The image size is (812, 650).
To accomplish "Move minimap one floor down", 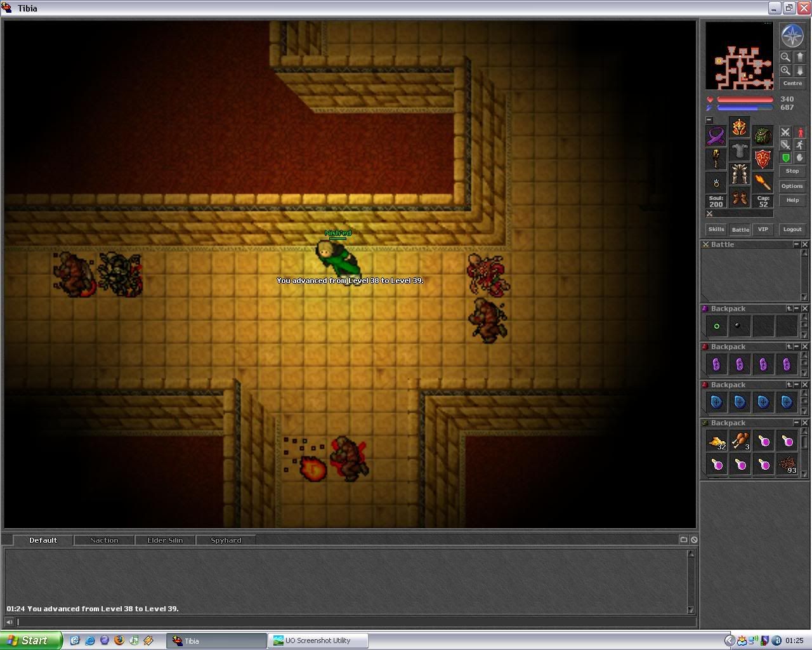I will [x=799, y=70].
